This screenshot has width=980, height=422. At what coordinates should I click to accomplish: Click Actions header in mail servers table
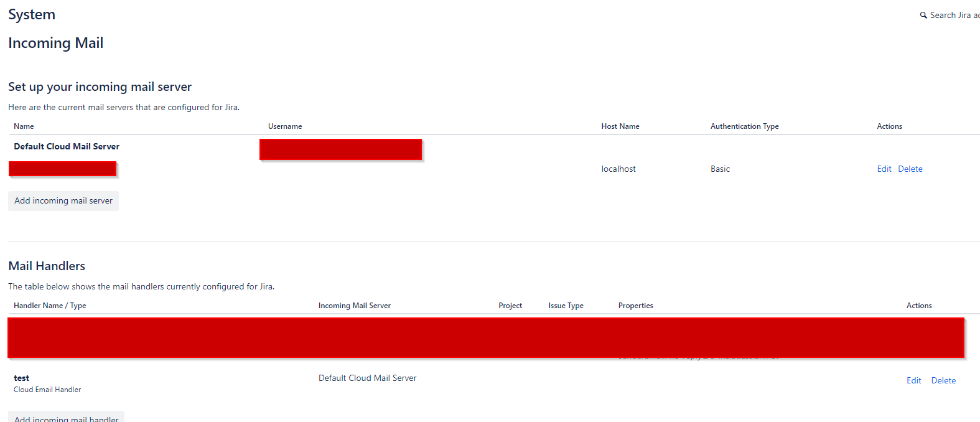click(889, 126)
